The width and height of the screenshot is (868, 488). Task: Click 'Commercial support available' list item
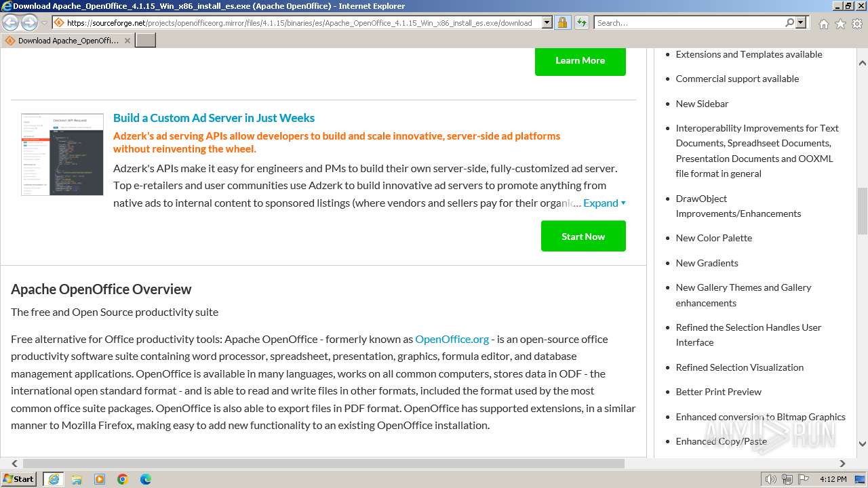coord(737,79)
